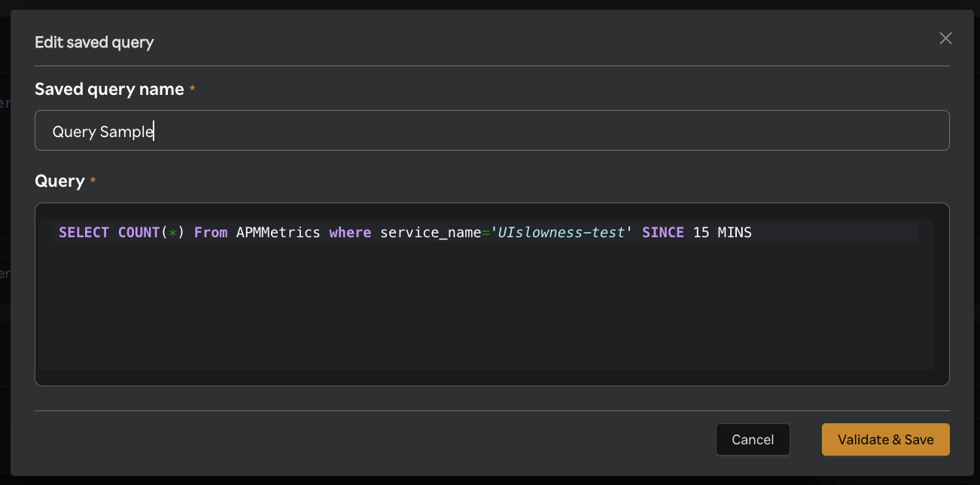Image resolution: width=980 pixels, height=485 pixels.
Task: Click the where keyword in the query
Action: (x=350, y=232)
